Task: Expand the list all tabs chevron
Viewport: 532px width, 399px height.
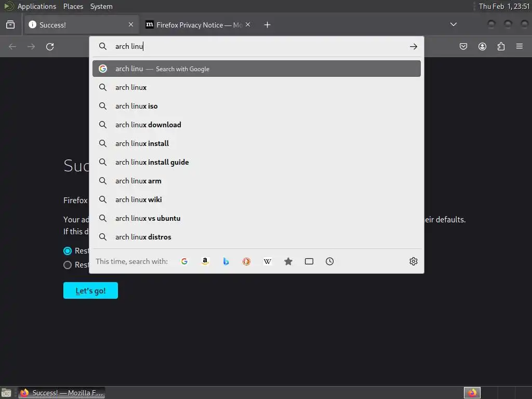Action: coord(453,24)
